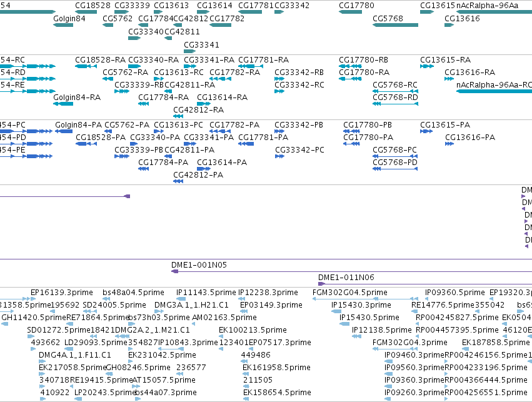Click the CG13614 gene label
532x402 pixels.
tap(214, 6)
